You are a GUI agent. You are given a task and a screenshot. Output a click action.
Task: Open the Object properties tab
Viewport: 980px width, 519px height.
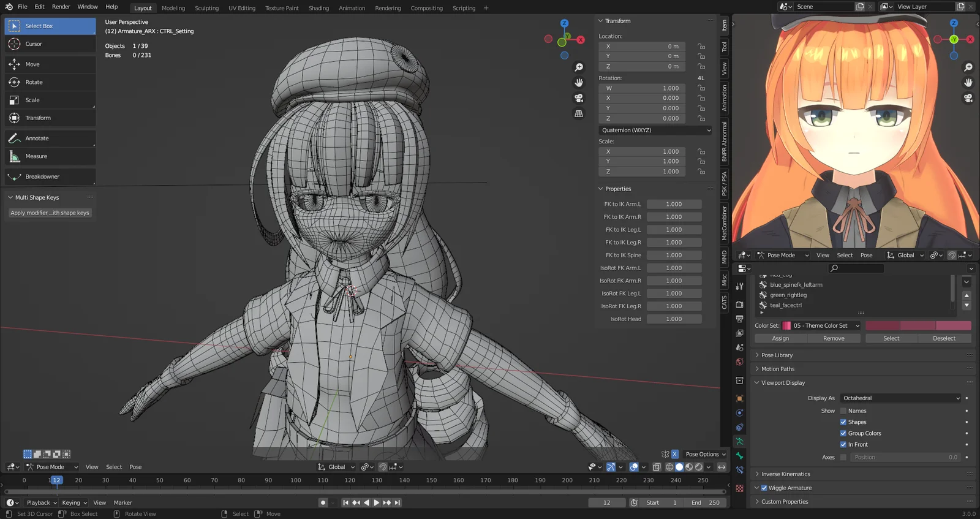point(739,398)
